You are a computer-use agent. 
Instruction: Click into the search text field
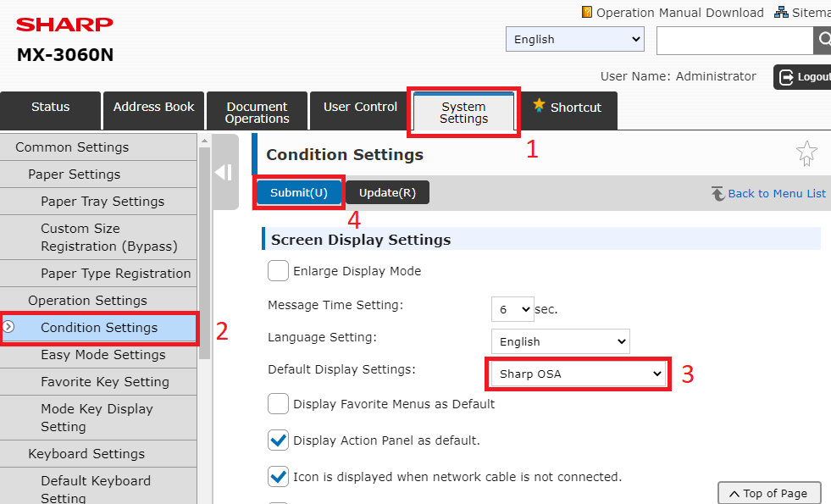point(734,40)
